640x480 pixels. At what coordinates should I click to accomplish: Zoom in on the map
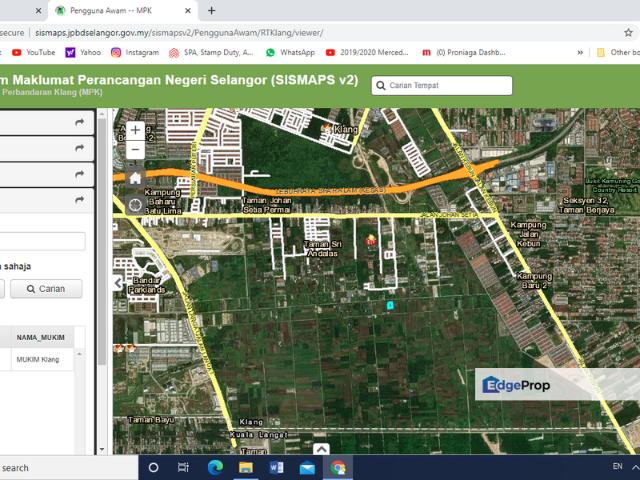coord(135,131)
